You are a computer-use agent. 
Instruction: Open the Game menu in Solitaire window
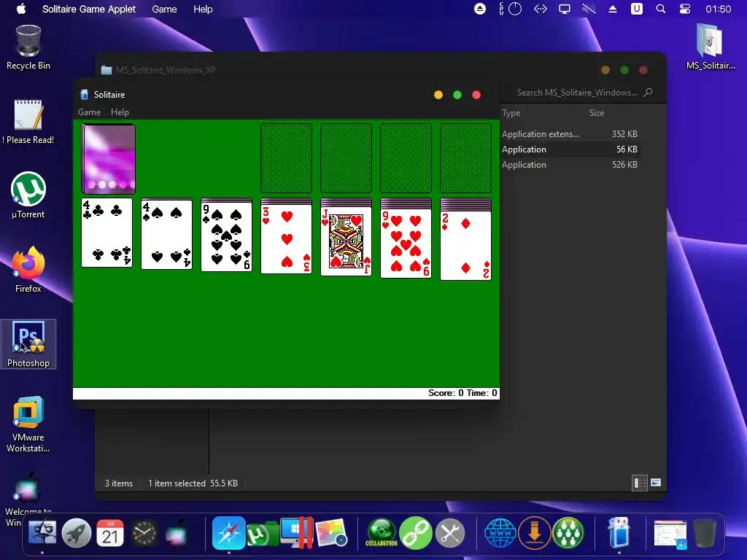(90, 112)
